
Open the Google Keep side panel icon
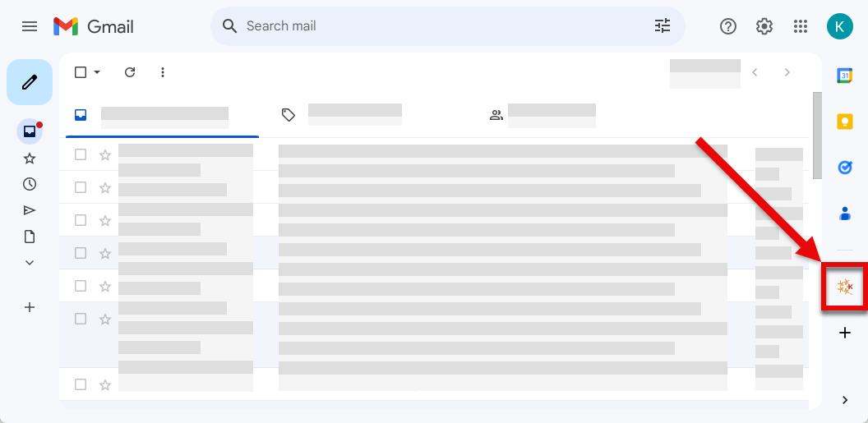pos(844,122)
